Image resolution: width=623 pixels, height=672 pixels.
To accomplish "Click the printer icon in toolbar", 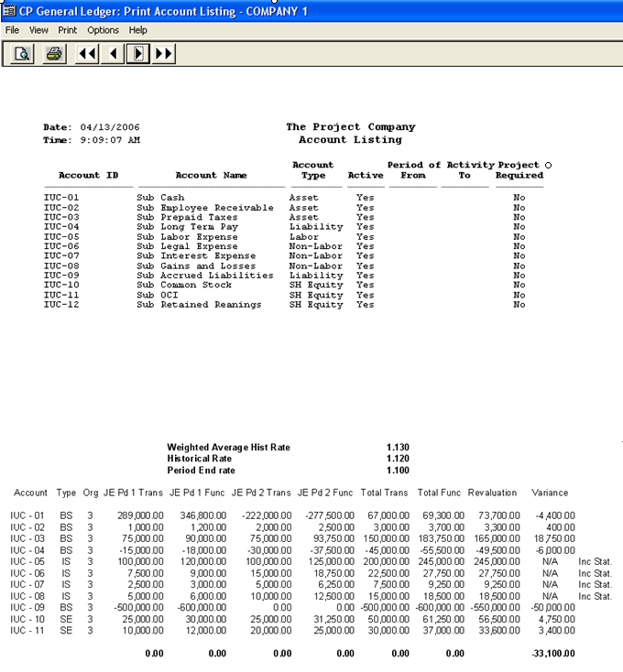I will pyautogui.click(x=55, y=54).
